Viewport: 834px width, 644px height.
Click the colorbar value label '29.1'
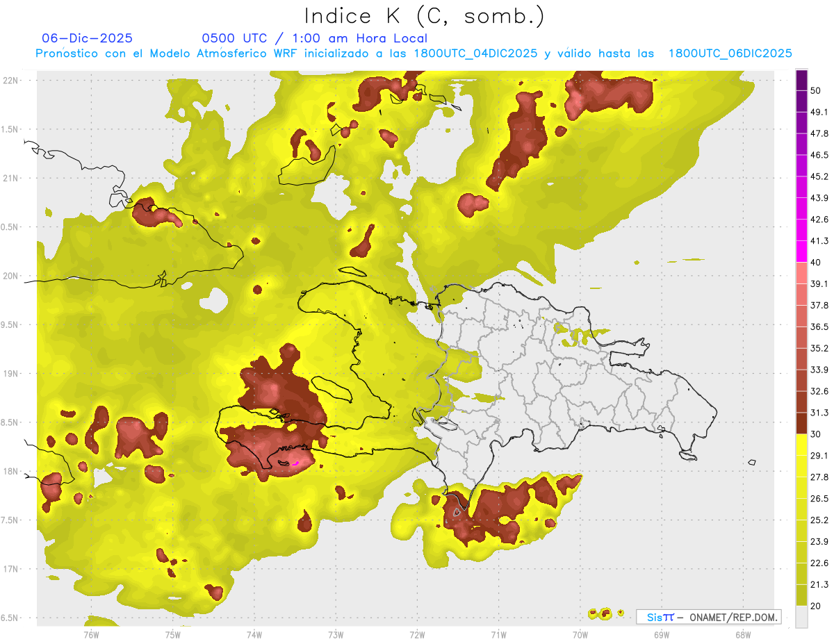coord(819,455)
